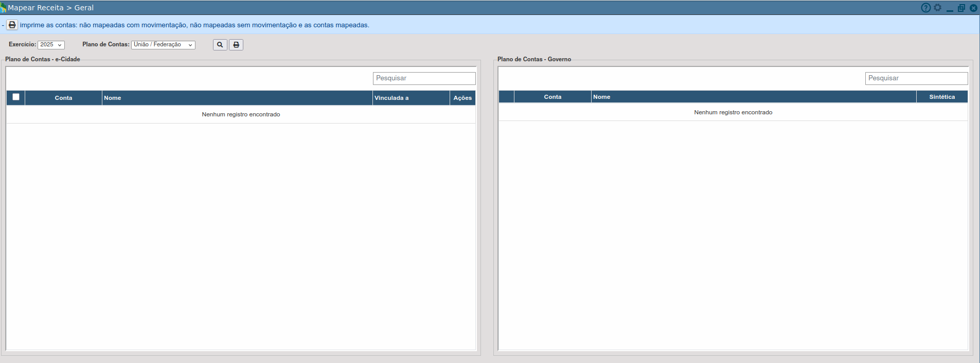Open the Exercício year dropdown
The width and height of the screenshot is (980, 363).
coord(51,45)
